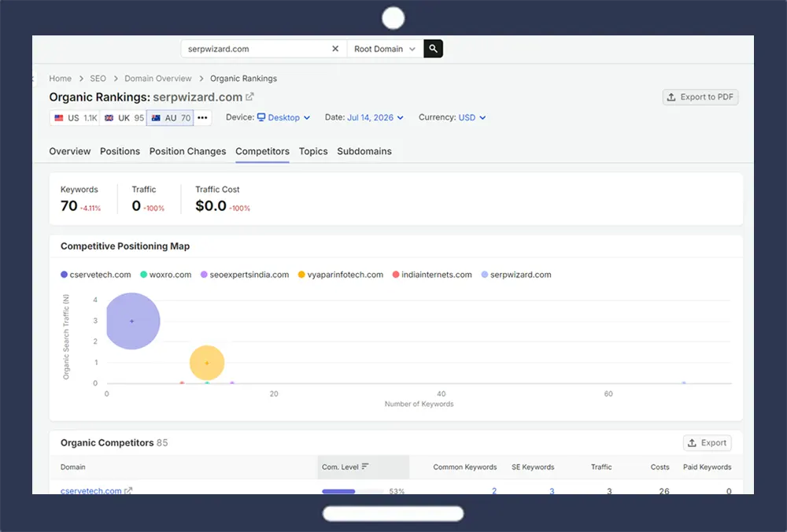Sort by Costs column header
This screenshot has height=532, width=787.
(x=660, y=467)
